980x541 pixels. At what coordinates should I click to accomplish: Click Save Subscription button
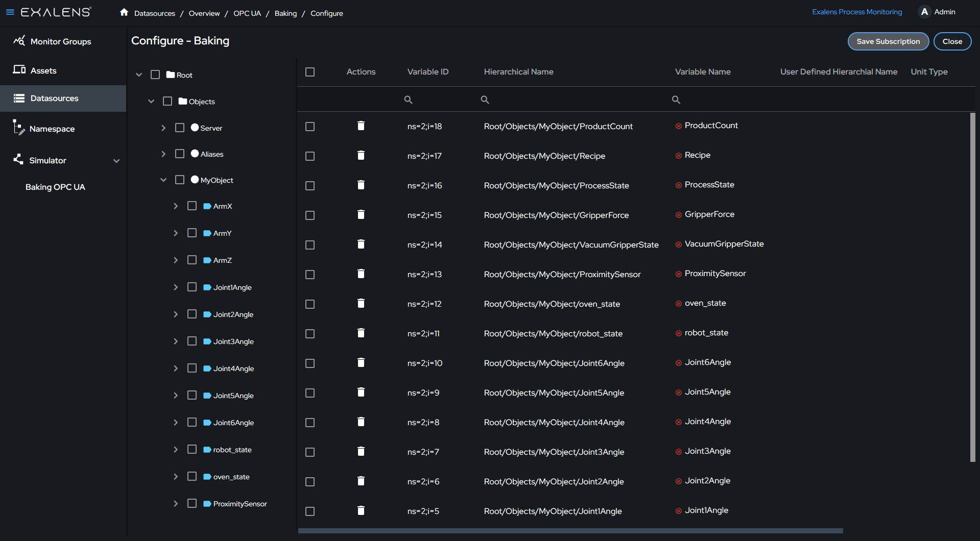[888, 41]
